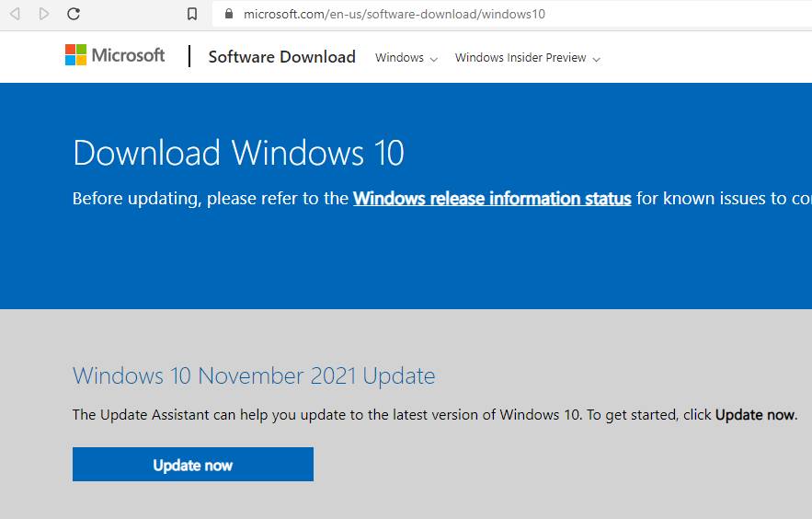The image size is (812, 519).
Task: Open the Software Download home link
Action: click(281, 56)
